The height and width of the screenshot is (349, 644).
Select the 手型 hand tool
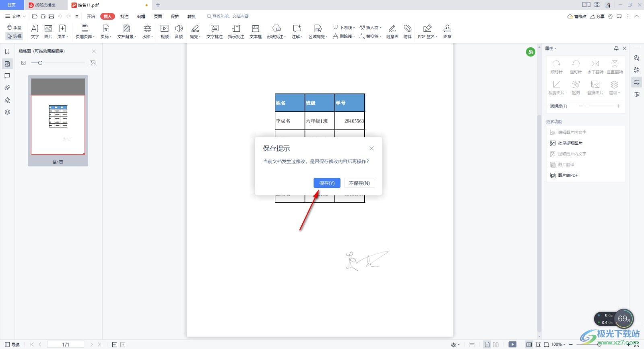tap(14, 27)
